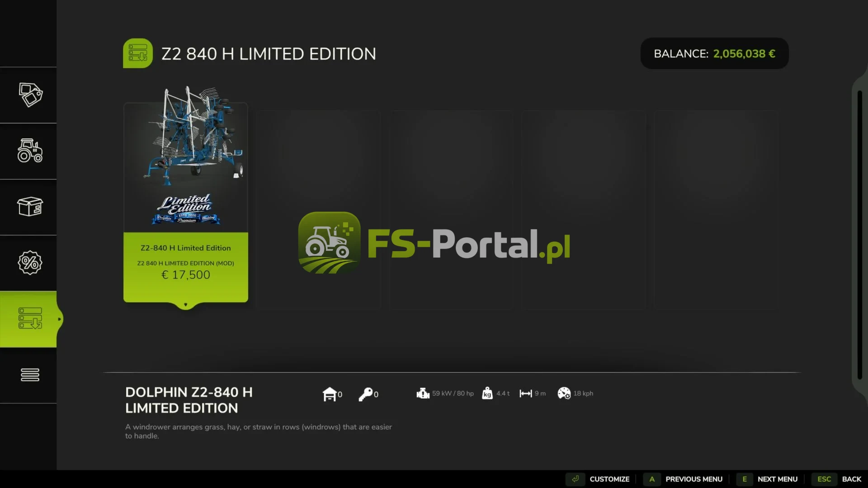Select the Z2-840 H Limited Edition card
Screen dimensions: 868x488
tap(186, 202)
